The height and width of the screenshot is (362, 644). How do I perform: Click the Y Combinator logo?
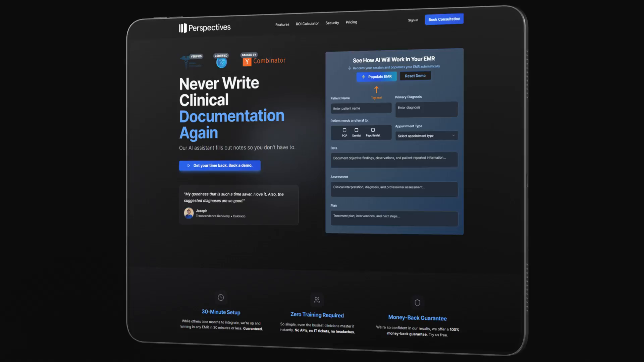point(263,60)
